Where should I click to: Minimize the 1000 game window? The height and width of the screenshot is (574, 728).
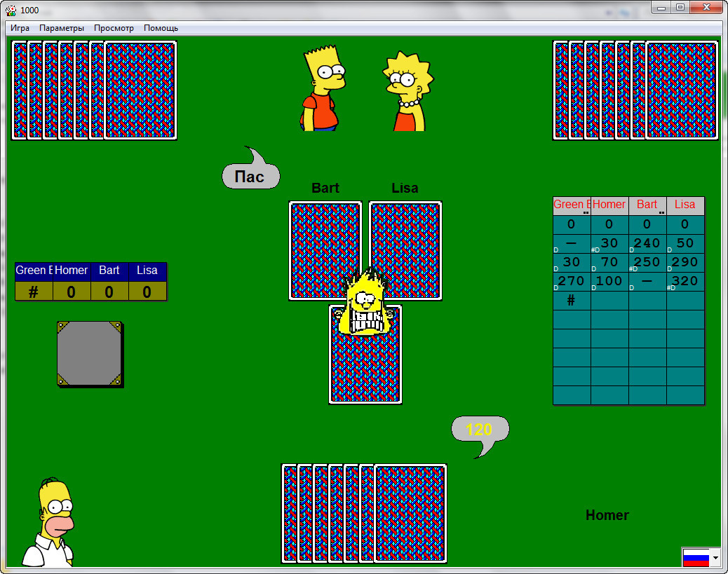661,8
